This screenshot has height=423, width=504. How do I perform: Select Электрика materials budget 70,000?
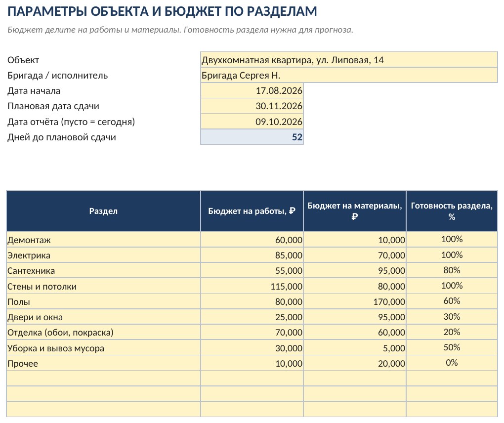(355, 255)
